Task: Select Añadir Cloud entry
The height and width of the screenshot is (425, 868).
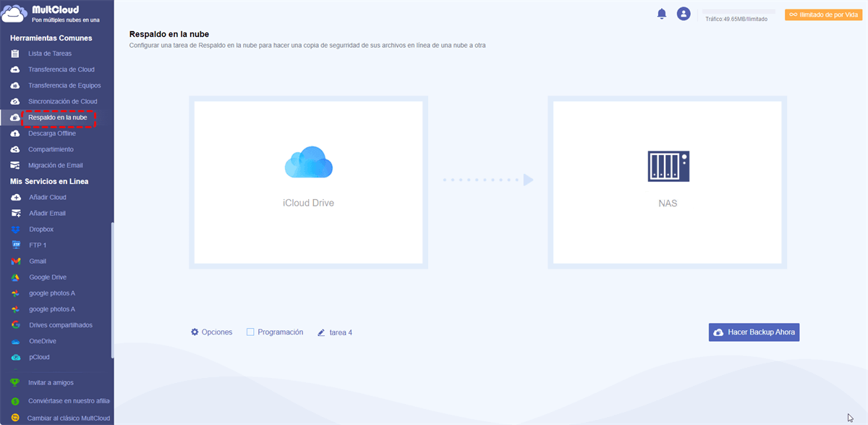Action: tap(48, 197)
